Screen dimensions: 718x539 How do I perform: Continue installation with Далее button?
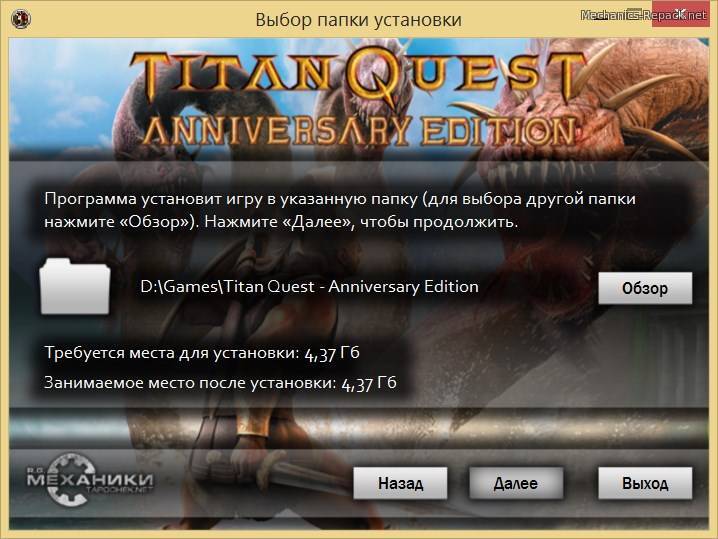pos(516,483)
